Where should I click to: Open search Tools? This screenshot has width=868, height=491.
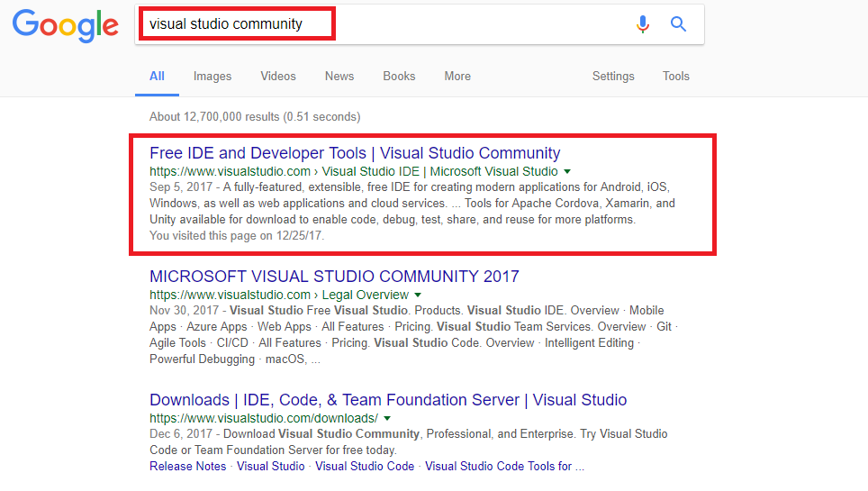676,77
